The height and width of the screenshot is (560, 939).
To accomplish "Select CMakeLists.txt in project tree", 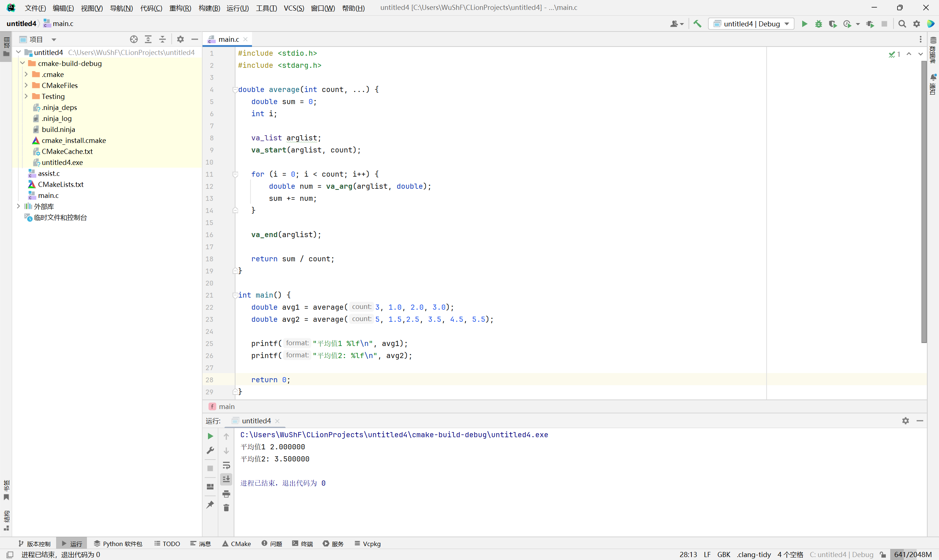I will coord(61,184).
